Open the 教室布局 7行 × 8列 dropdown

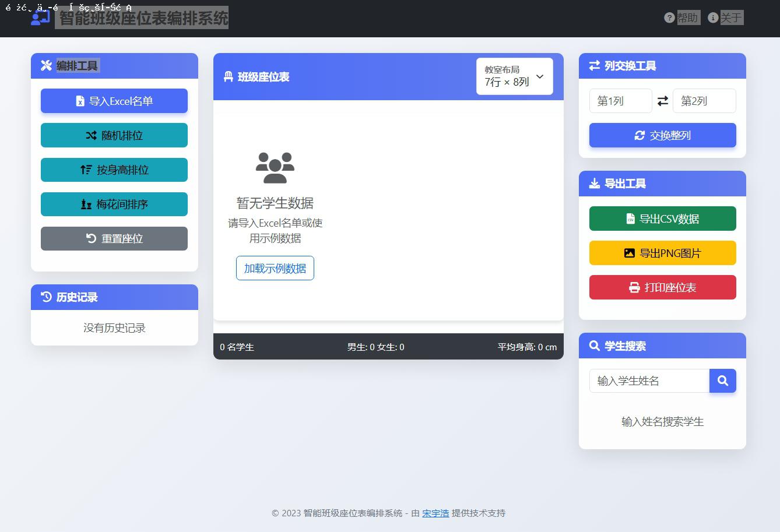514,76
